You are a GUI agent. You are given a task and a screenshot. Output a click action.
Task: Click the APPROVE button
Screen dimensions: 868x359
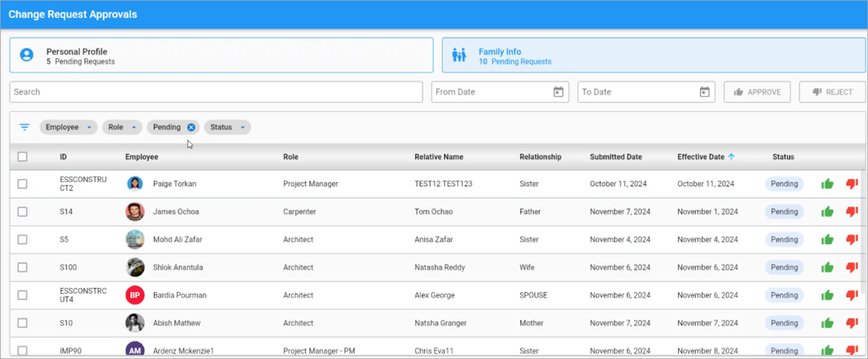pos(757,92)
